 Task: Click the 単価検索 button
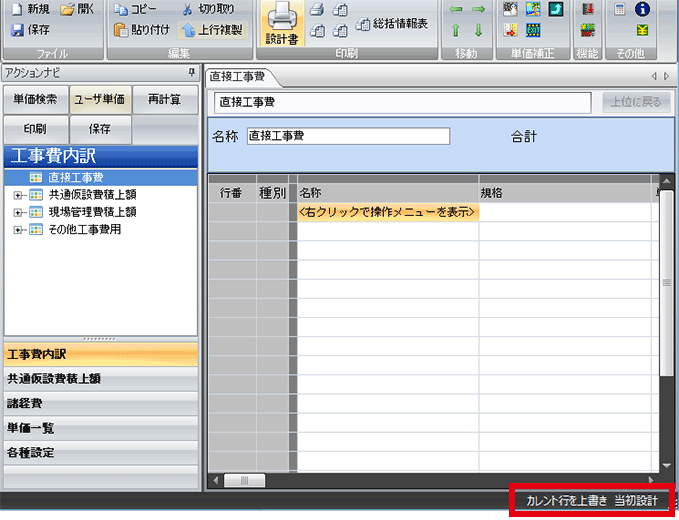(36, 100)
